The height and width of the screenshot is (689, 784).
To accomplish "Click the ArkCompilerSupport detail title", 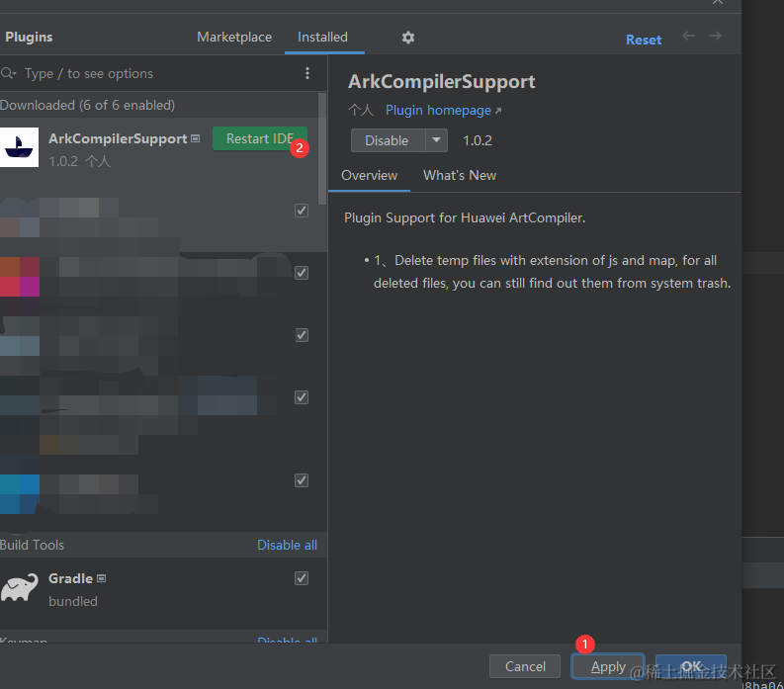I will pos(442,81).
